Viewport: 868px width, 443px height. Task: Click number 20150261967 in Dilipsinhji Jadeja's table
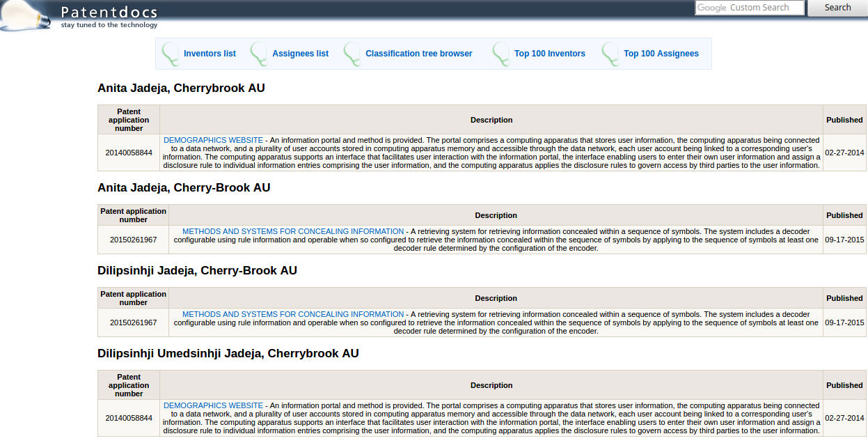(133, 322)
